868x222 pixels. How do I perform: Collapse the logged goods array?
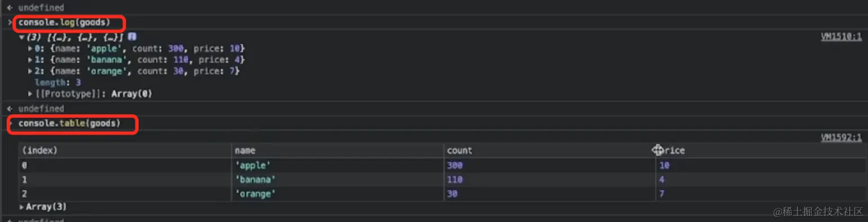coord(21,37)
